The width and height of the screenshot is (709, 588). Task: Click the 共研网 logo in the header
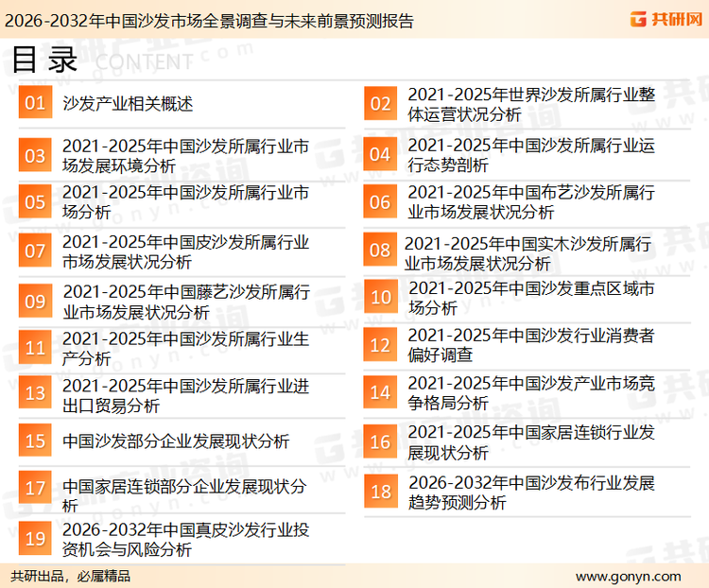666,19
